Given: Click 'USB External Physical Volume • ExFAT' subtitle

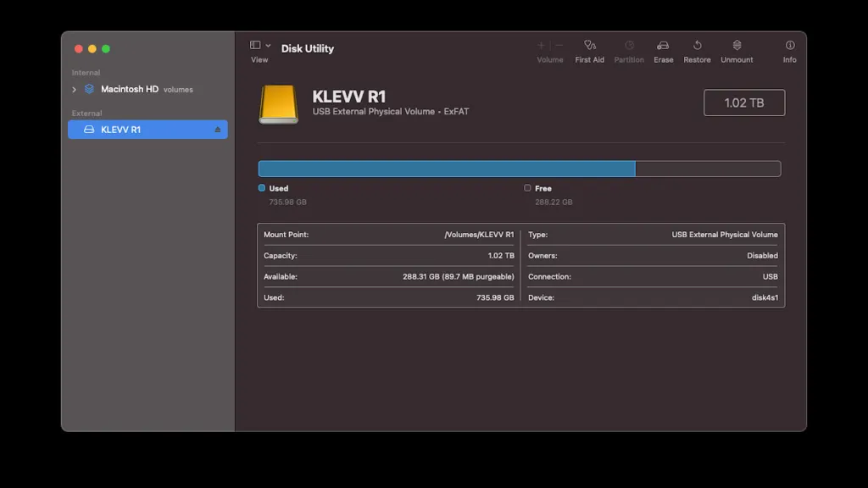Looking at the screenshot, I should (390, 112).
